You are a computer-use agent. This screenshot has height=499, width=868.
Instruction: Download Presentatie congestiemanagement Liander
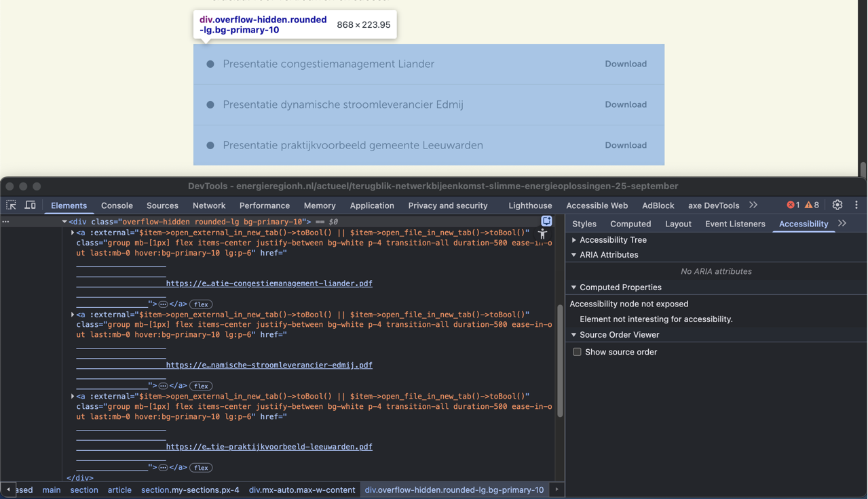click(625, 64)
